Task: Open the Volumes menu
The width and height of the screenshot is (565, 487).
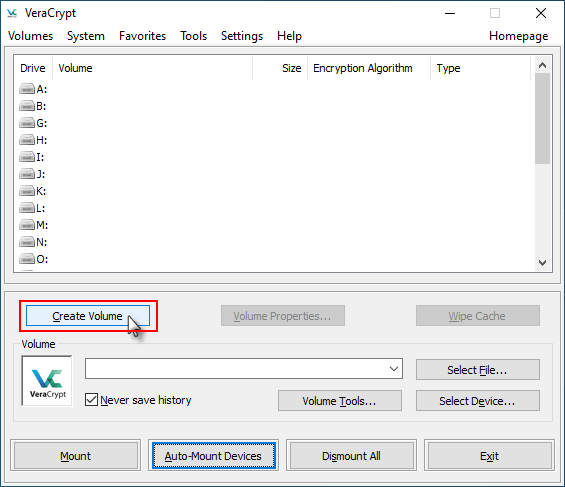Action: coord(30,36)
